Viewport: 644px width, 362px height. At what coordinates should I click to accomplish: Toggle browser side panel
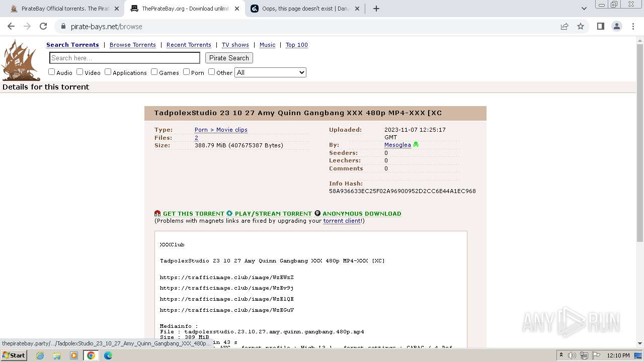tap(600, 26)
